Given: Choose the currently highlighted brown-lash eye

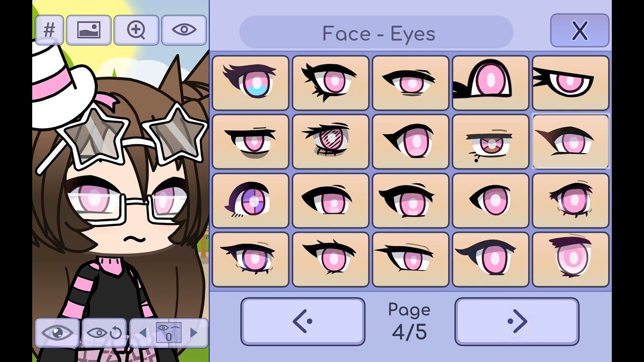Looking at the screenshot, I should pyautogui.click(x=571, y=142).
